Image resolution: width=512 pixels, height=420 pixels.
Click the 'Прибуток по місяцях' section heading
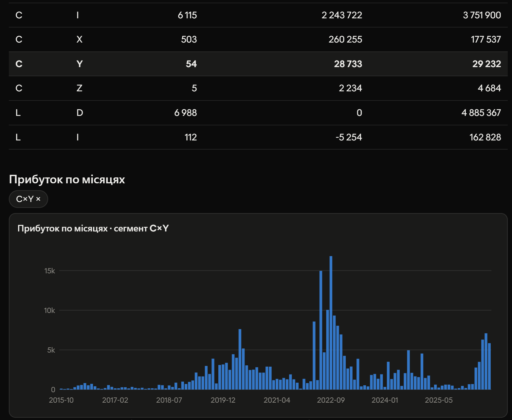[67, 179]
